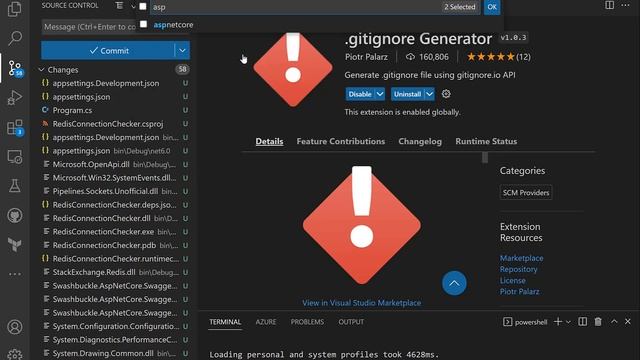
Task: Collapse the Changes section
Action: [x=41, y=70]
